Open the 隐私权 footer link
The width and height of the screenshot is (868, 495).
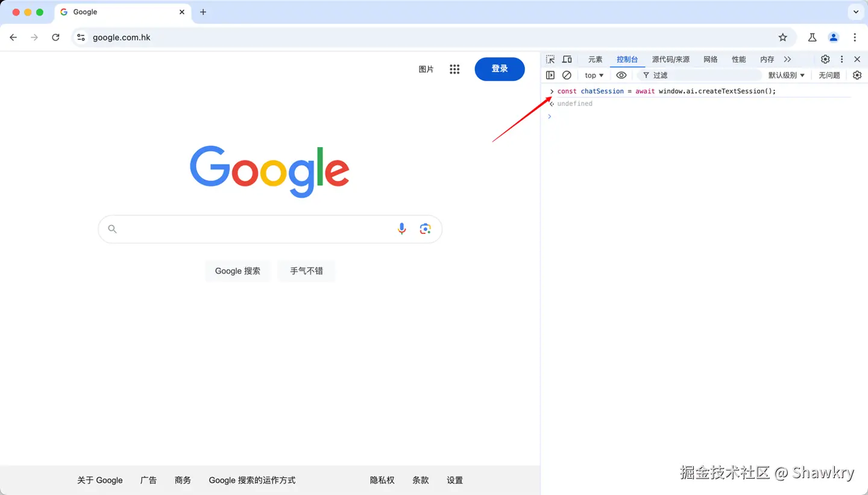[x=382, y=481]
